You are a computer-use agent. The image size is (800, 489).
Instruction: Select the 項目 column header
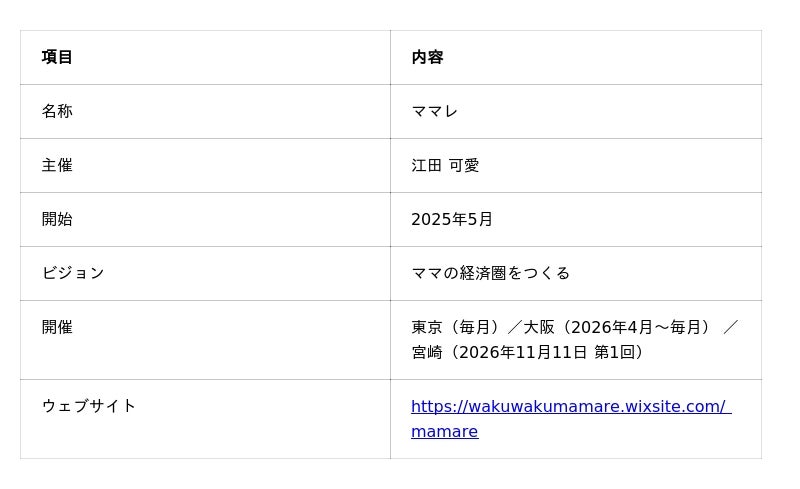[x=57, y=57]
